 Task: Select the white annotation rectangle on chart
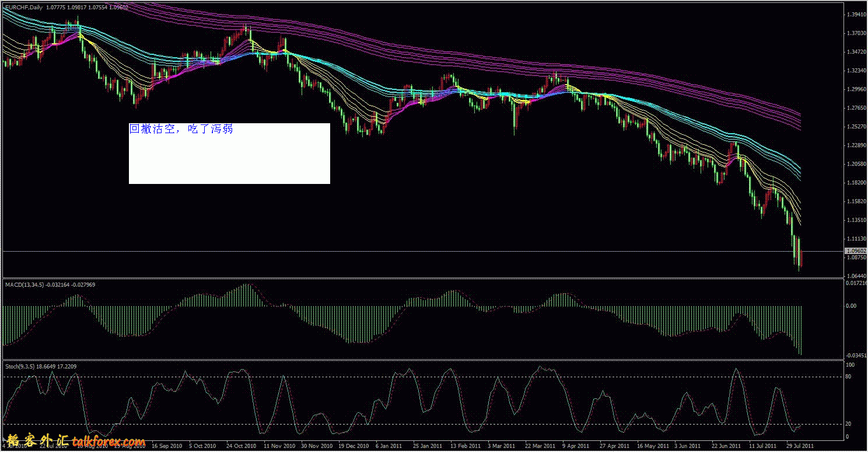click(229, 154)
